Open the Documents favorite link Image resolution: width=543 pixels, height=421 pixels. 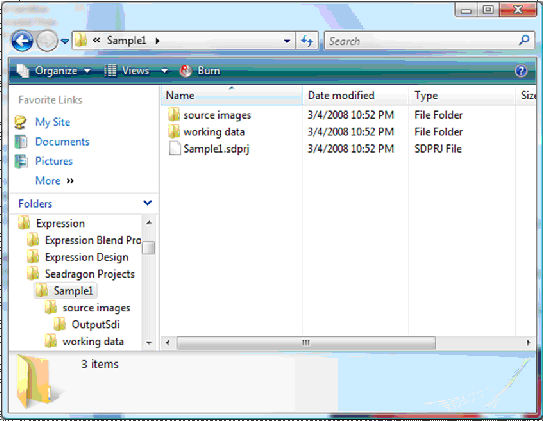click(x=62, y=142)
